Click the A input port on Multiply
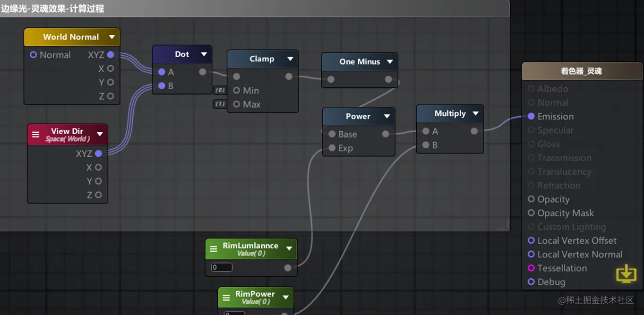The image size is (644, 315). (x=426, y=131)
